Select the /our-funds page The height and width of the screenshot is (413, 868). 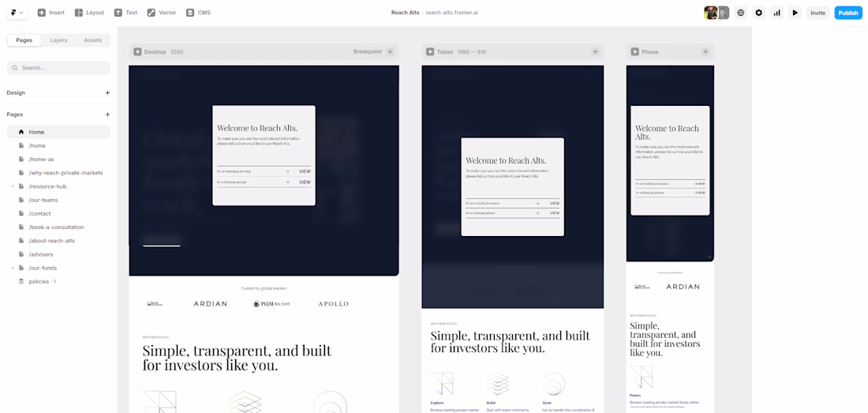[x=58, y=268]
